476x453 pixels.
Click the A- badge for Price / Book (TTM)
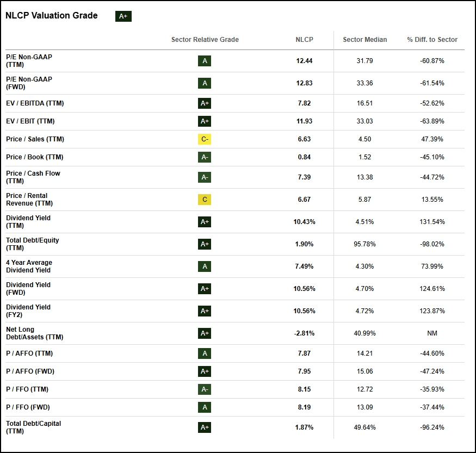tap(205, 157)
